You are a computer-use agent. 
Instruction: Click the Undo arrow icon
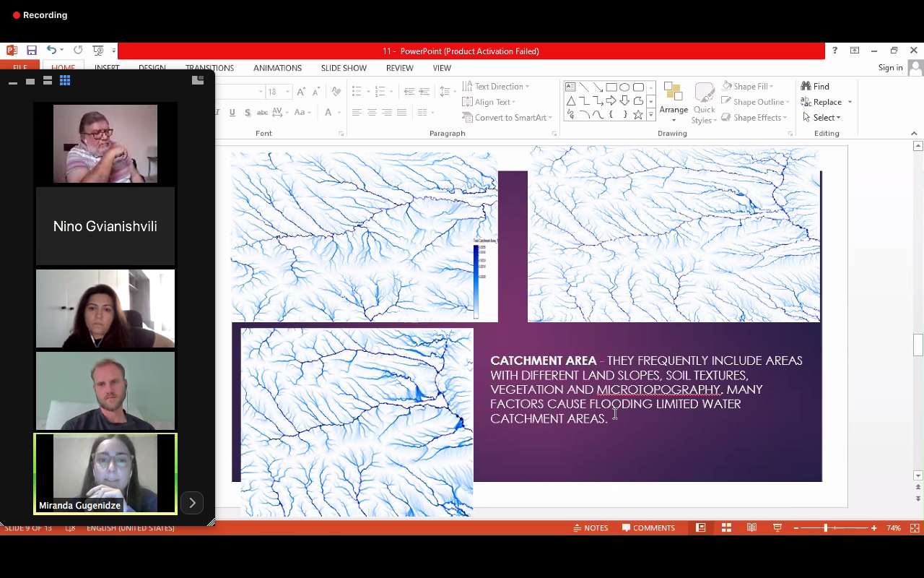coord(51,51)
